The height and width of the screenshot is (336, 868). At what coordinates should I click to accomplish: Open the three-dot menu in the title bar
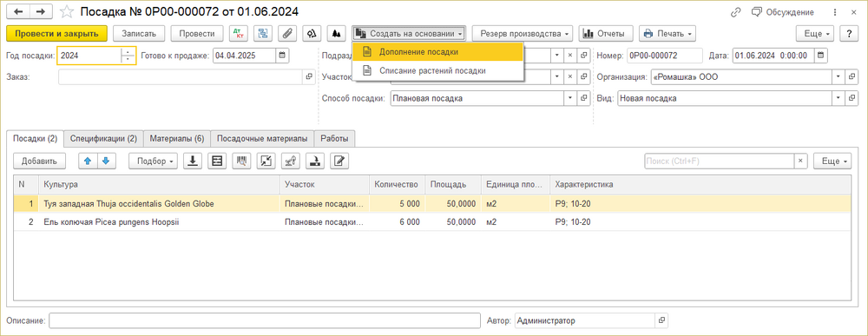click(835, 11)
